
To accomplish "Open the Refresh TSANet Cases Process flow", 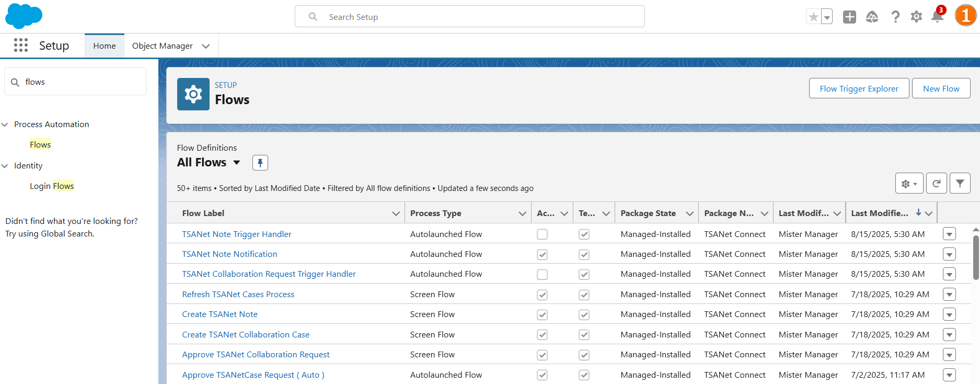I will (x=238, y=295).
